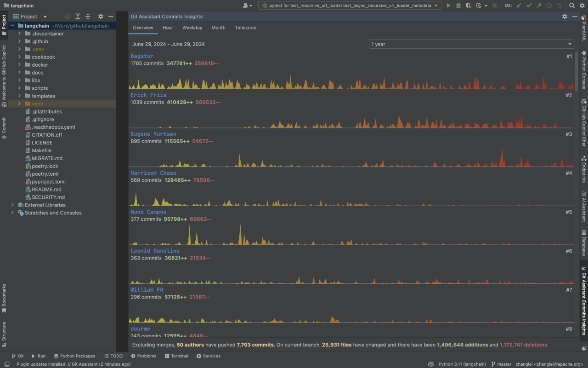Click the master branch status widget
588x368 pixels.
[501, 364]
